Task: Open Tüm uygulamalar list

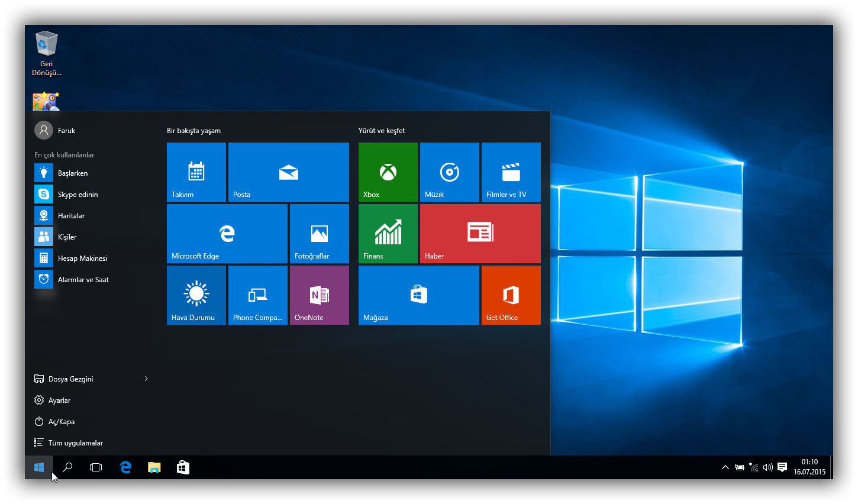Action: click(x=75, y=442)
